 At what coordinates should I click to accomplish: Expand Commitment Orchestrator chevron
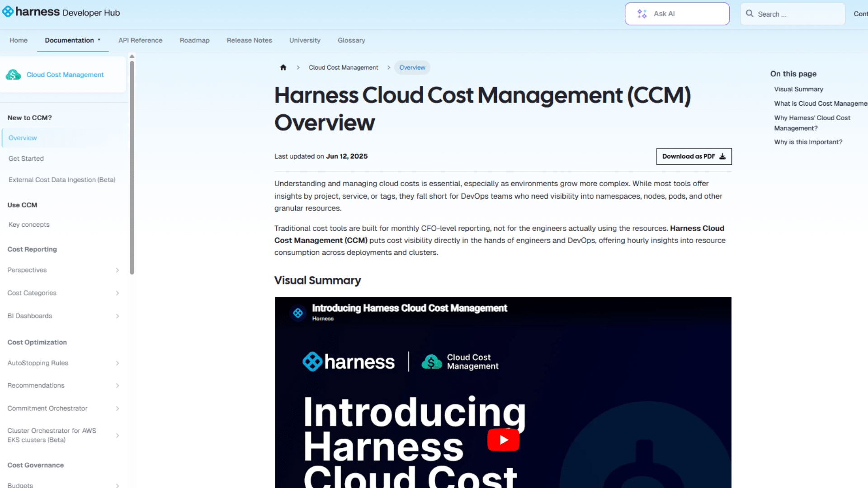point(118,408)
